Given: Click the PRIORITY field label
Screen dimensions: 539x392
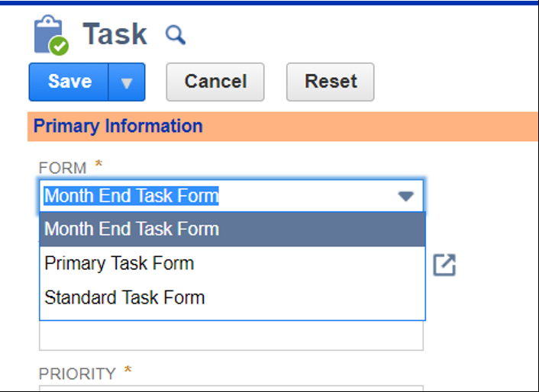Looking at the screenshot, I should [77, 374].
